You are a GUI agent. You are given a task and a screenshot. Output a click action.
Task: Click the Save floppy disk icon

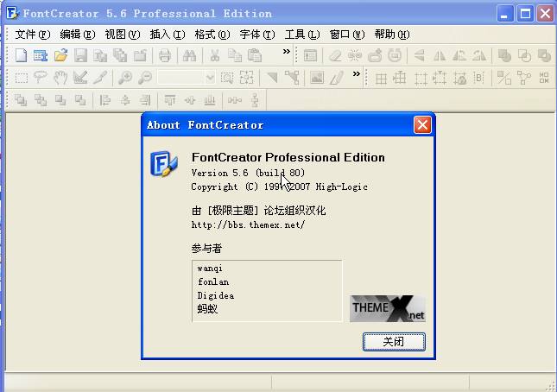click(80, 55)
